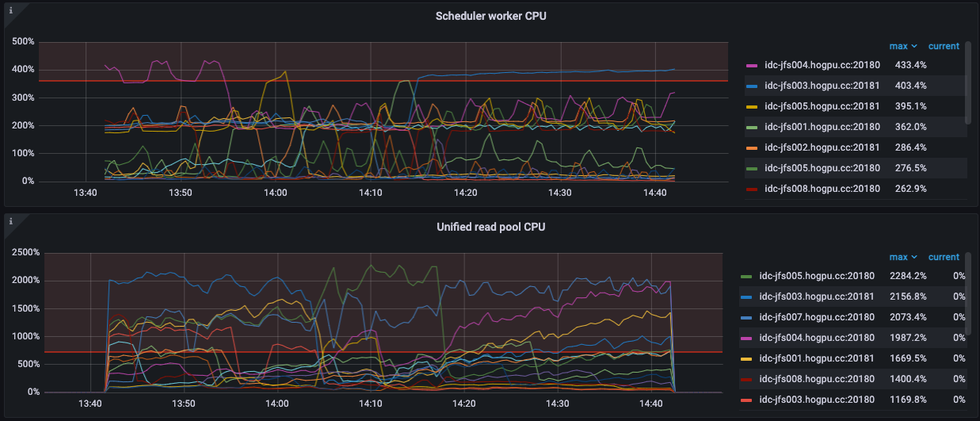The width and height of the screenshot is (980, 421).
Task: Sort Scheduler worker legend by max column
Action: pos(902,46)
